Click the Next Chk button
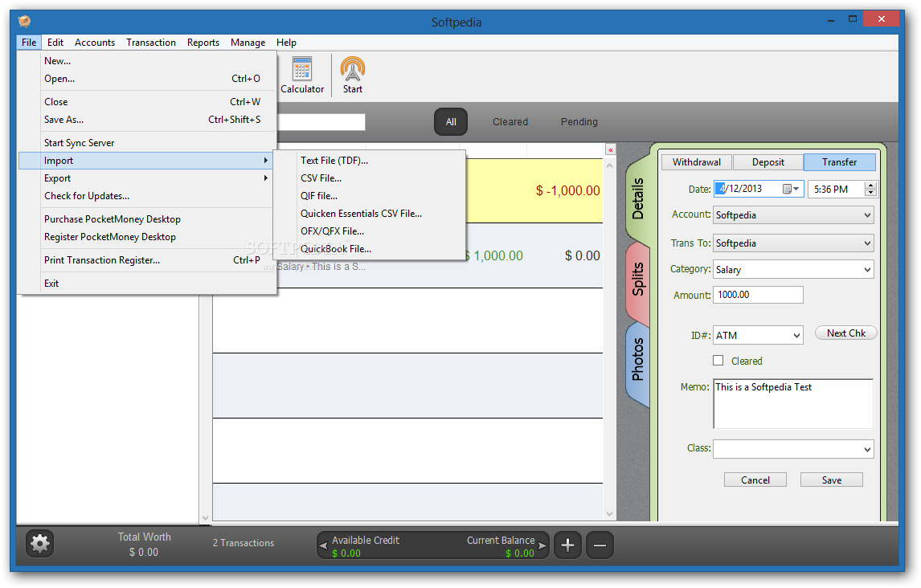This screenshot has width=921, height=588. tap(845, 333)
